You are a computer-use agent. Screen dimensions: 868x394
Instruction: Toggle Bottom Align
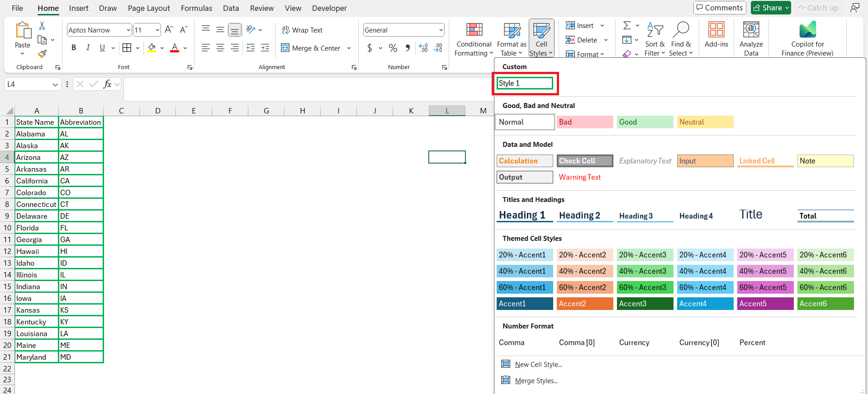click(234, 30)
